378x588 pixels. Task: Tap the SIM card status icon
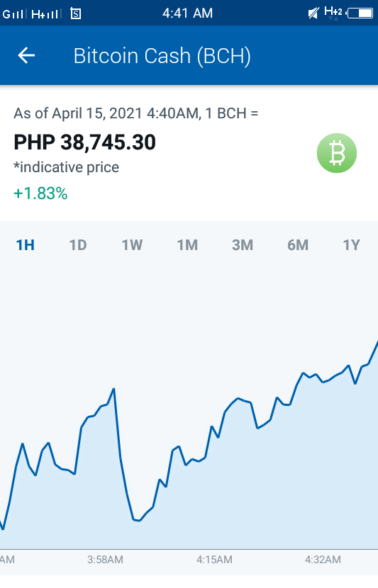point(76,14)
